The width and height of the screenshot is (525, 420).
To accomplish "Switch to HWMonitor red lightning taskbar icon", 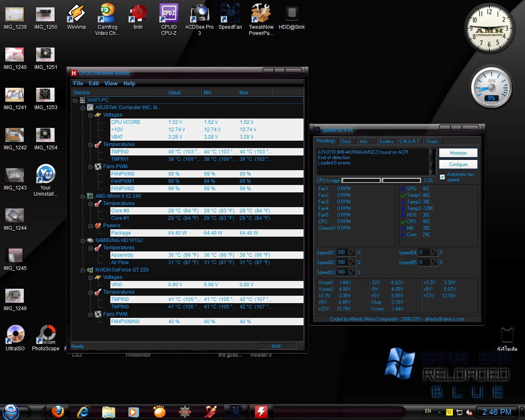I will (x=261, y=411).
